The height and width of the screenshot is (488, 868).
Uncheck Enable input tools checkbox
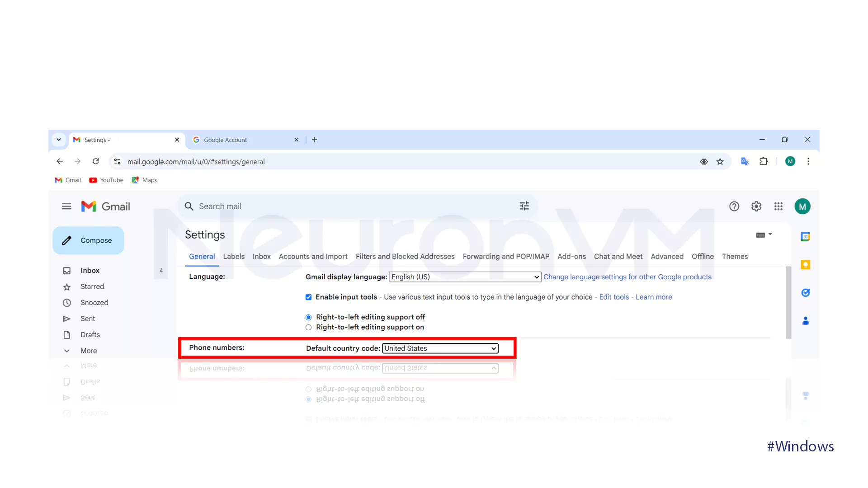tap(308, 297)
